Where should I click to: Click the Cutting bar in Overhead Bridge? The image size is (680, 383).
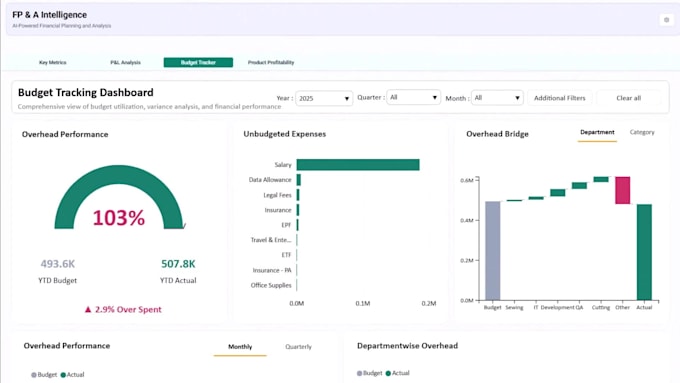click(601, 179)
